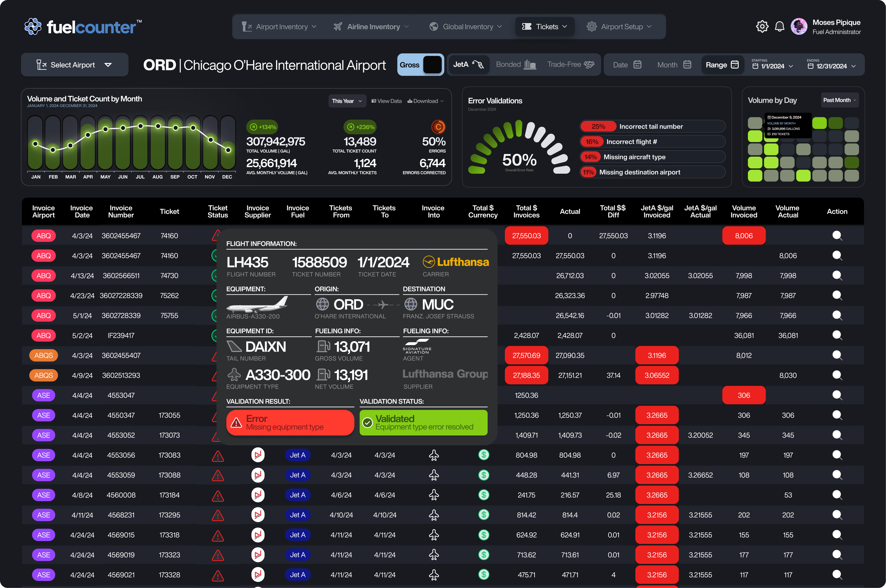The height and width of the screenshot is (588, 886).
Task: Open the Past Month dropdown
Action: [839, 100]
